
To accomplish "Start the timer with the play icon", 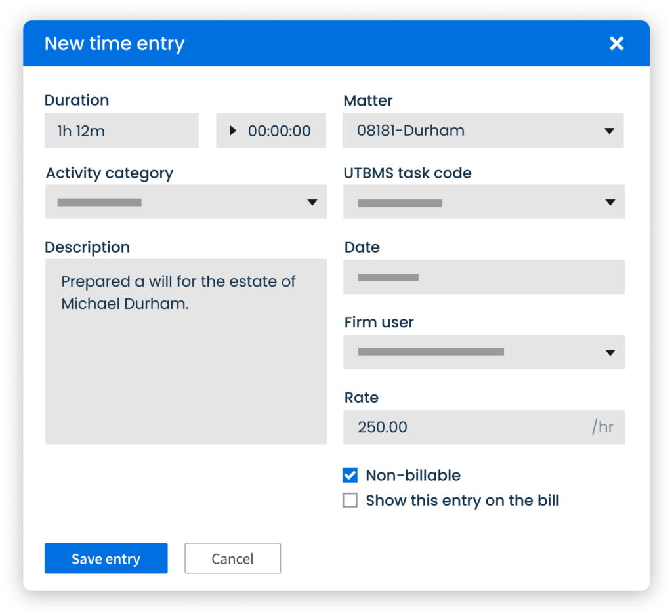I will click(x=233, y=131).
